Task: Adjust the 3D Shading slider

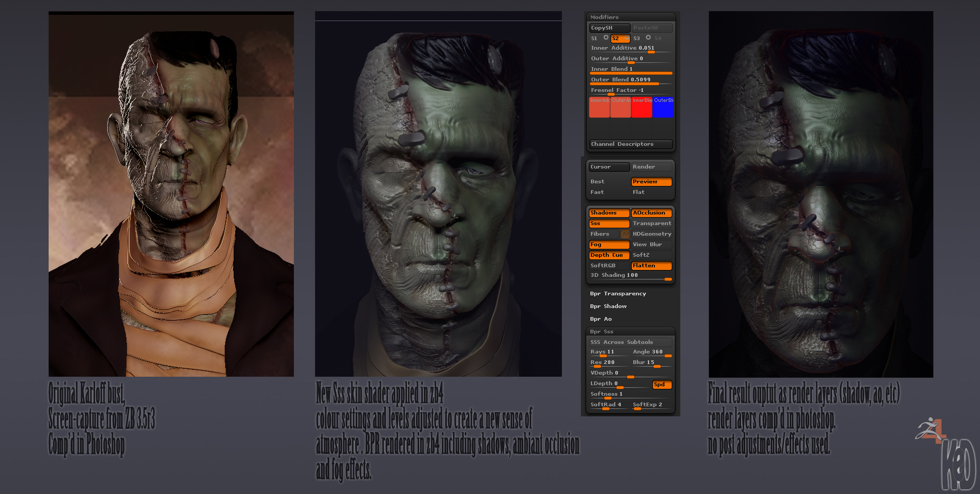Action: tap(631, 276)
